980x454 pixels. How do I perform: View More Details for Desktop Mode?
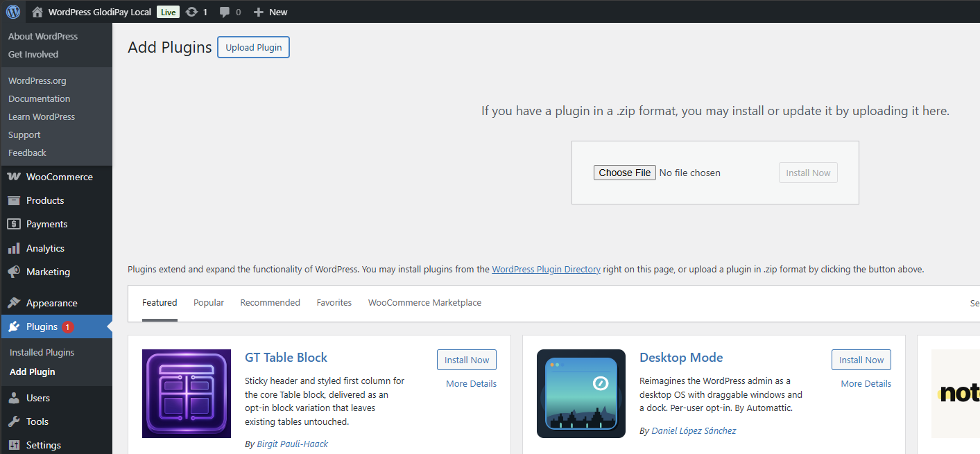click(x=866, y=383)
